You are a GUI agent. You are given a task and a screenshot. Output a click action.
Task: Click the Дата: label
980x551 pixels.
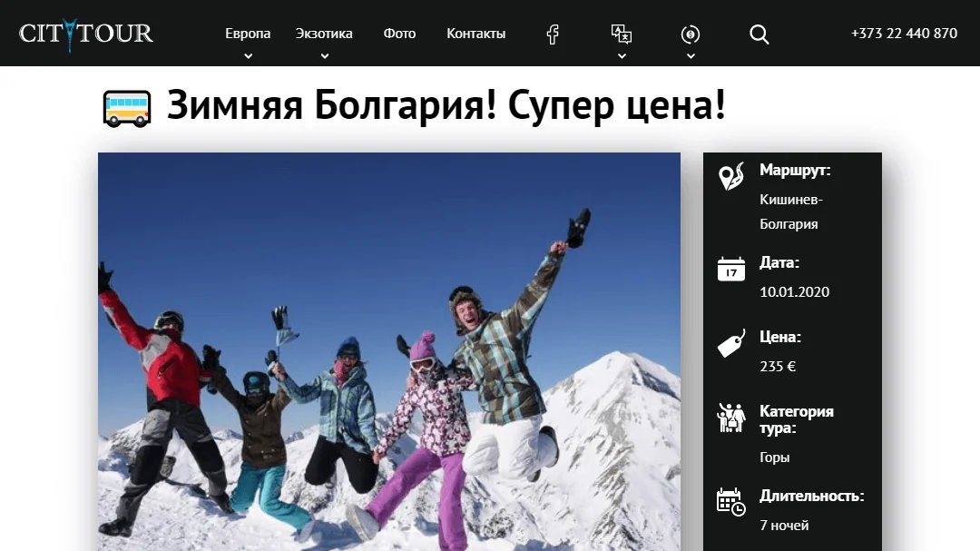pos(779,262)
